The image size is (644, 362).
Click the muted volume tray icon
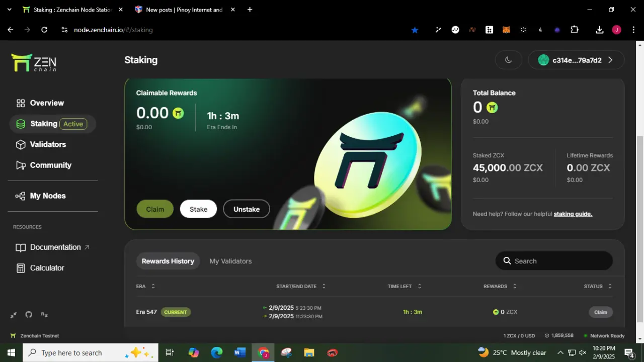pos(583,352)
